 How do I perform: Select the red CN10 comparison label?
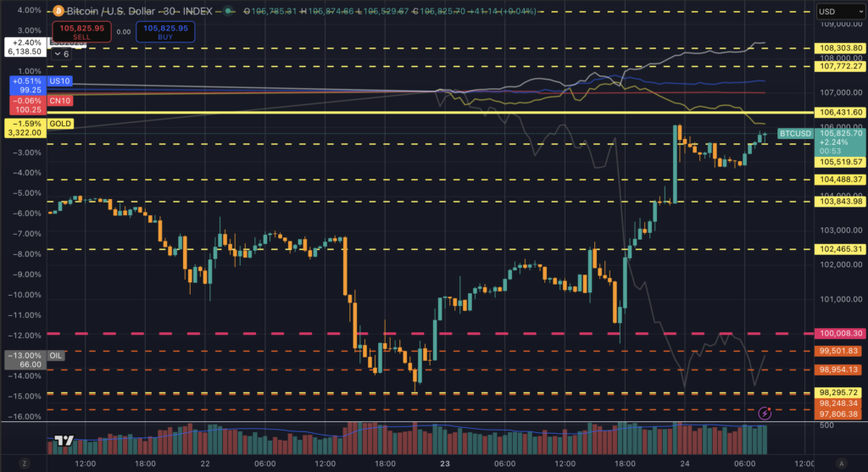[59, 99]
